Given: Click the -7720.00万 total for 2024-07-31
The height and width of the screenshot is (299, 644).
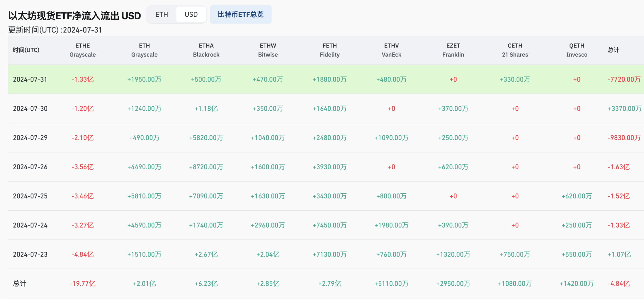Looking at the screenshot, I should [x=624, y=79].
